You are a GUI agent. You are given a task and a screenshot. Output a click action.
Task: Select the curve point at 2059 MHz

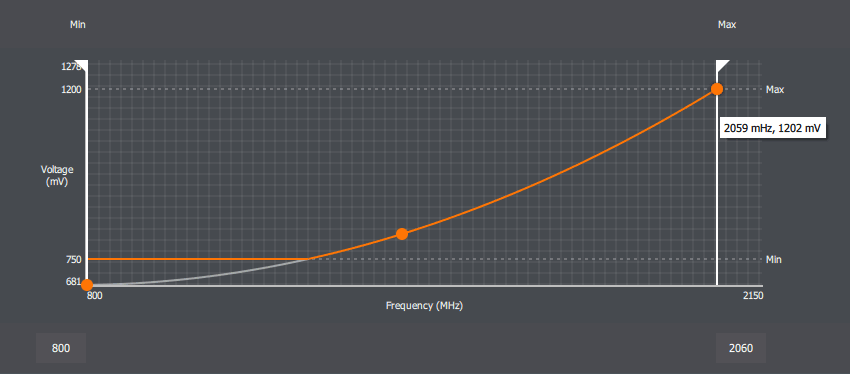717,89
